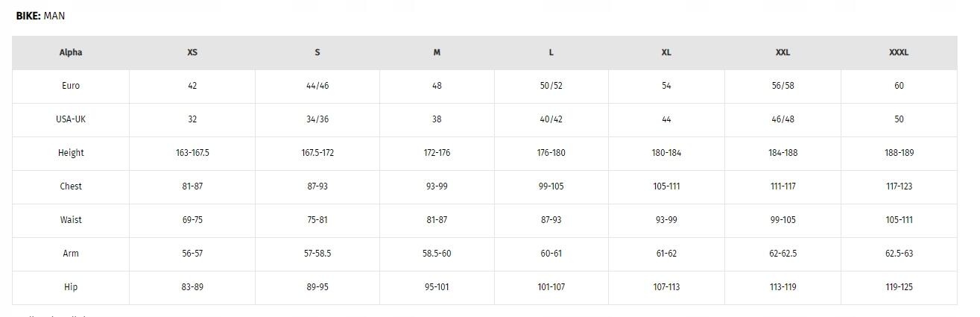Click the Alpha header cell

click(71, 52)
